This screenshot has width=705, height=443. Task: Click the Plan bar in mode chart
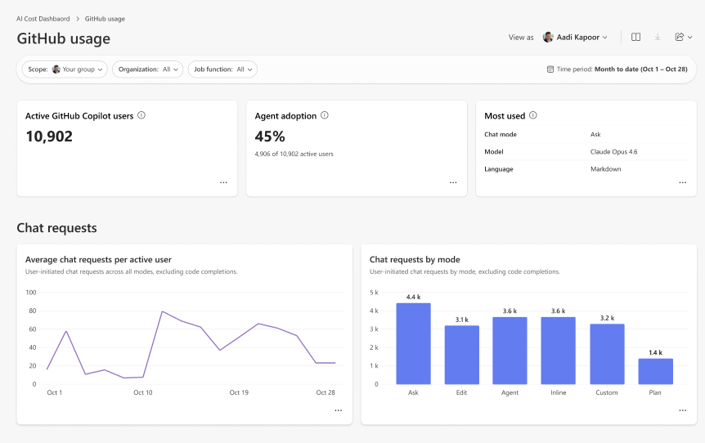[656, 371]
